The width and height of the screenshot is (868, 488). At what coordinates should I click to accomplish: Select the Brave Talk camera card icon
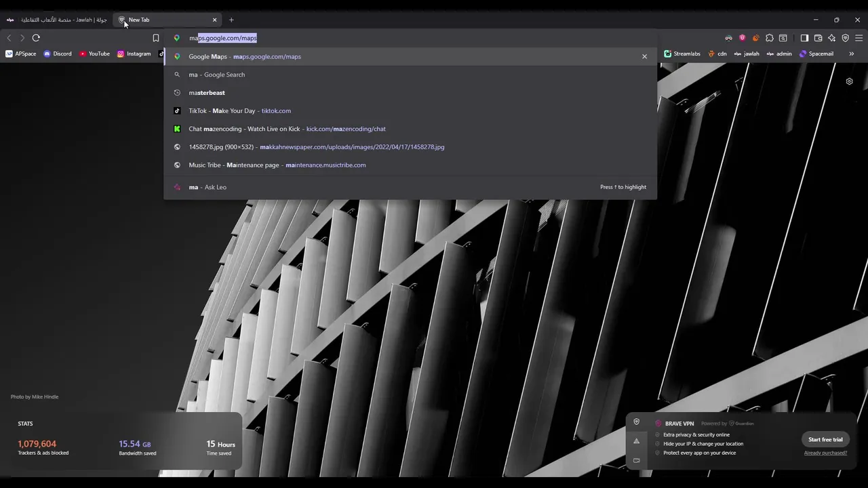(x=636, y=460)
